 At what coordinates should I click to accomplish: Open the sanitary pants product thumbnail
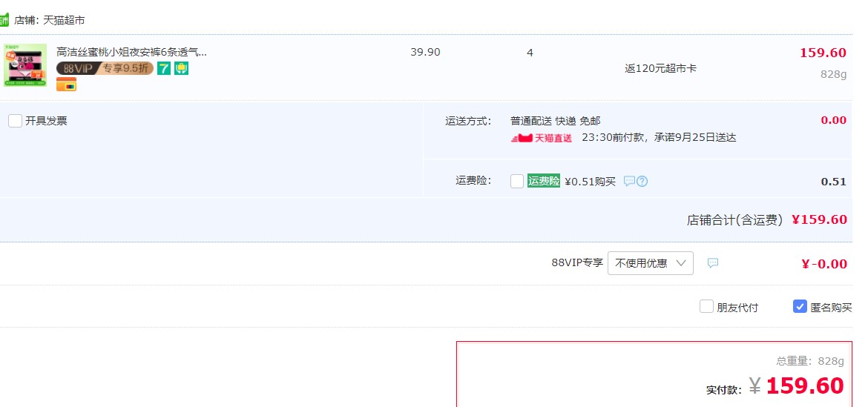[25, 65]
